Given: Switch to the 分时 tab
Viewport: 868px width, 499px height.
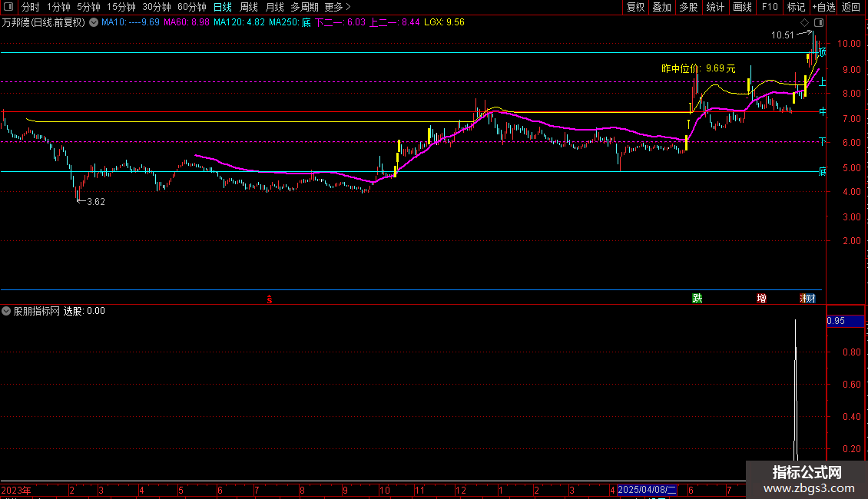Looking at the screenshot, I should click(x=31, y=7).
